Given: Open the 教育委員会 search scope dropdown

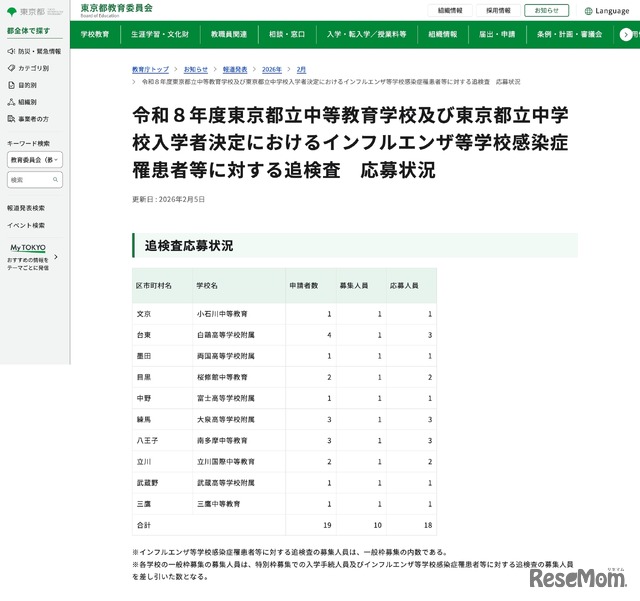Looking at the screenshot, I should (35, 160).
